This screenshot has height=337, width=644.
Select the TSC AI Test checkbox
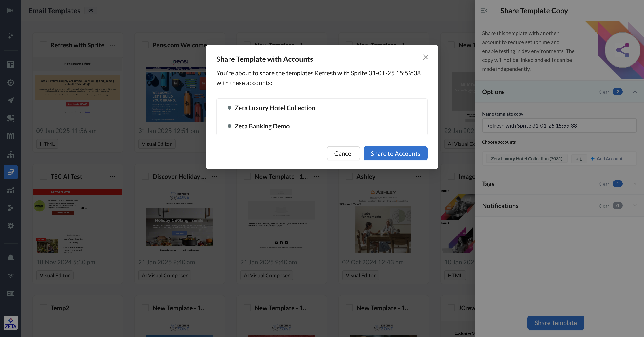coord(44,177)
